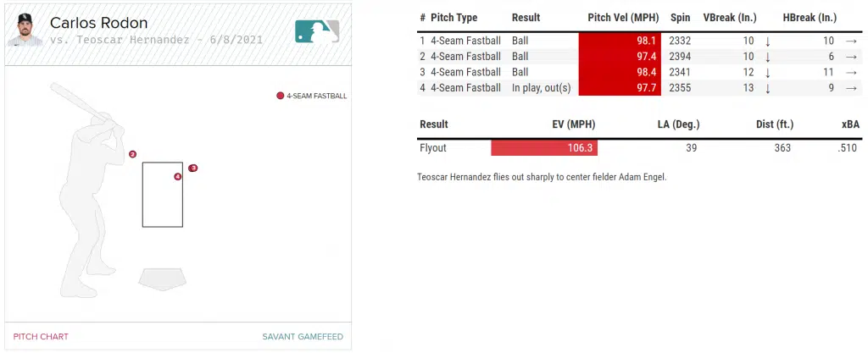Screen dimensions: 868x353
Task: Click the xBA column header
Action: click(850, 124)
